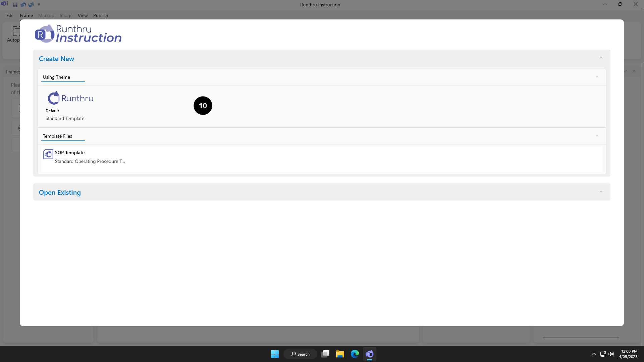Click the Task View taskbar icon
644x362 pixels.
tap(325, 354)
